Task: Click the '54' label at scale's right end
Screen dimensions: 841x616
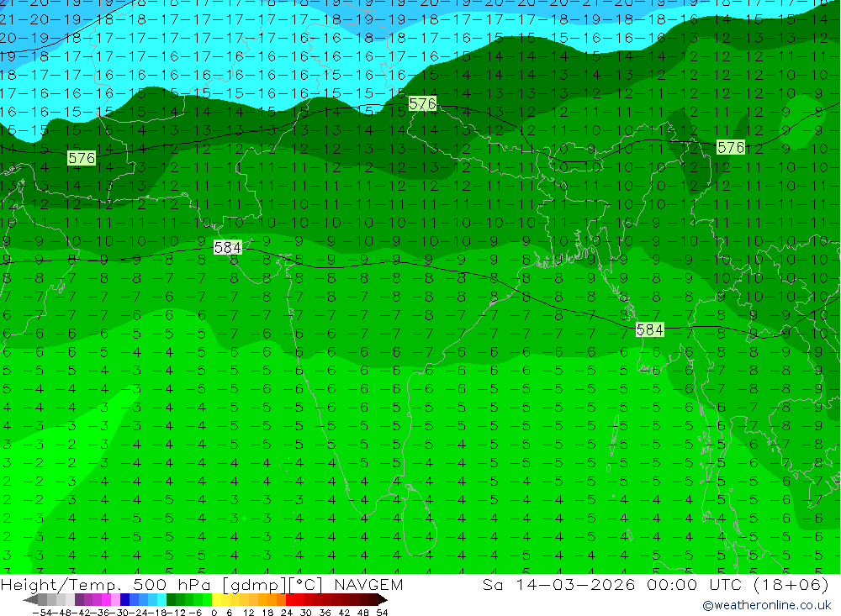Action: [382, 613]
